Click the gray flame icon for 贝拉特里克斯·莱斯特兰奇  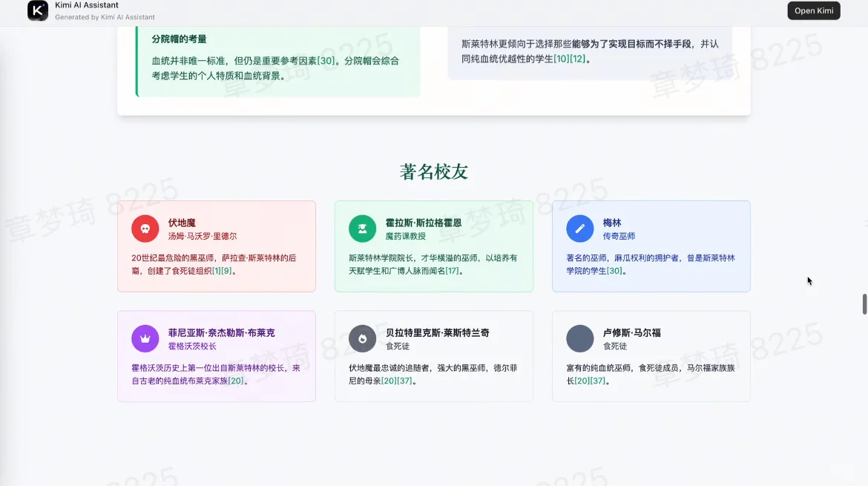pos(363,339)
